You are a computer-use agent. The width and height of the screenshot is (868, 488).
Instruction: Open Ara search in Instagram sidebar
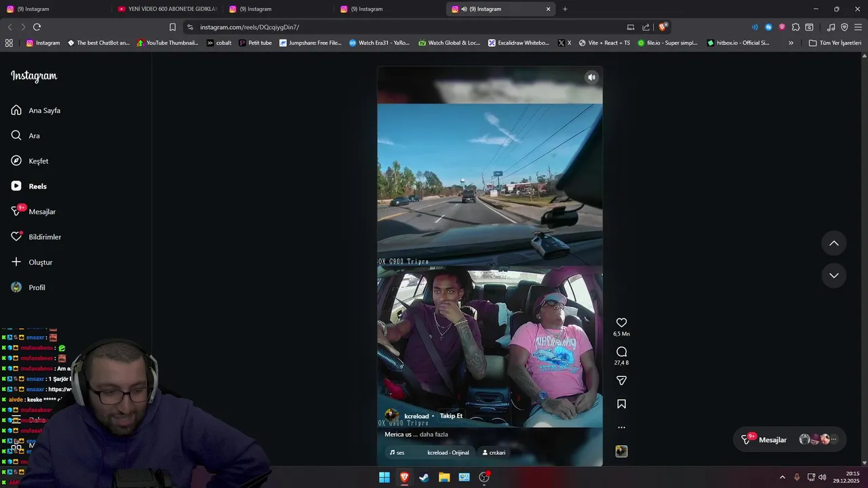click(26, 136)
